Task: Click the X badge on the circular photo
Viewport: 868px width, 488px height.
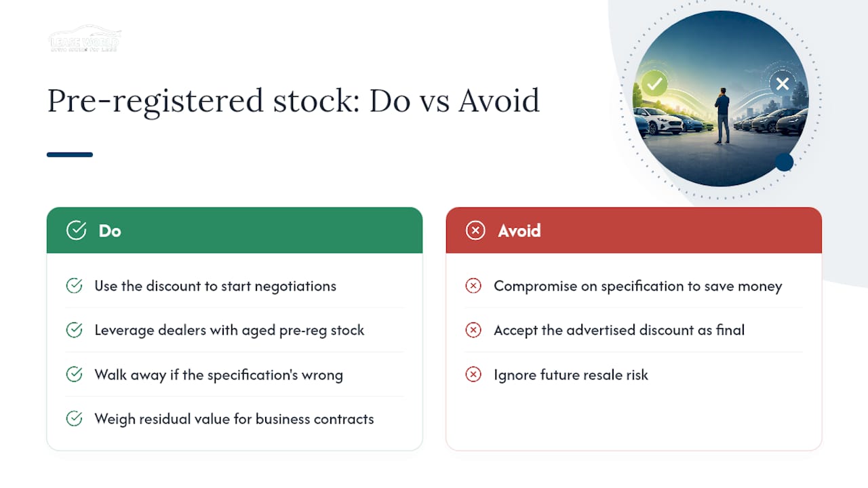Action: (783, 84)
